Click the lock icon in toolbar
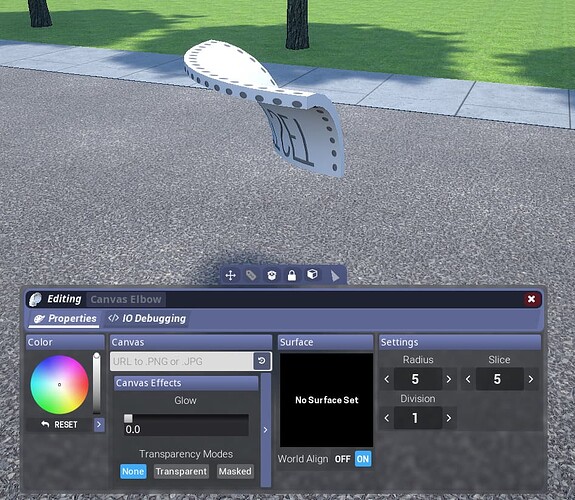575x500 pixels. [292, 275]
